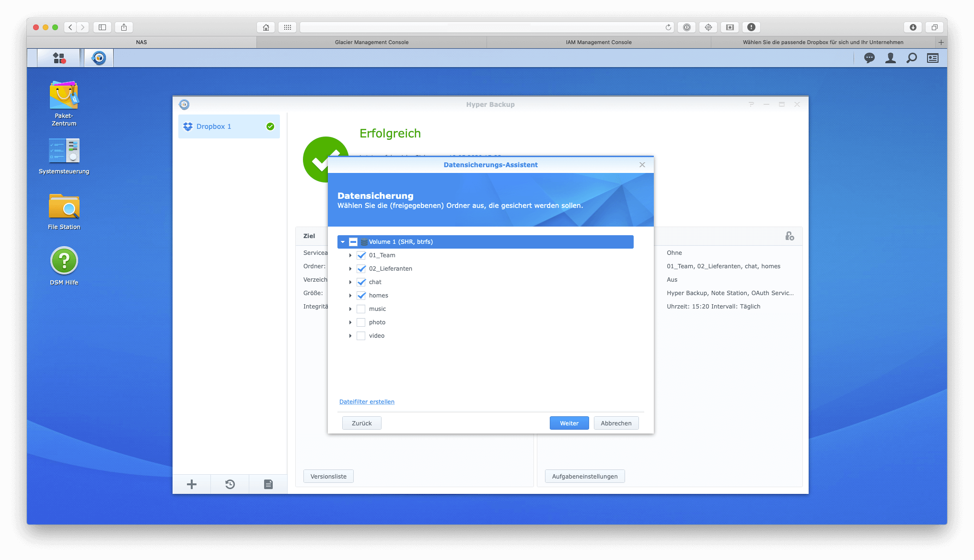The width and height of the screenshot is (974, 560).
Task: Expand the chat folder subtree
Action: click(348, 281)
